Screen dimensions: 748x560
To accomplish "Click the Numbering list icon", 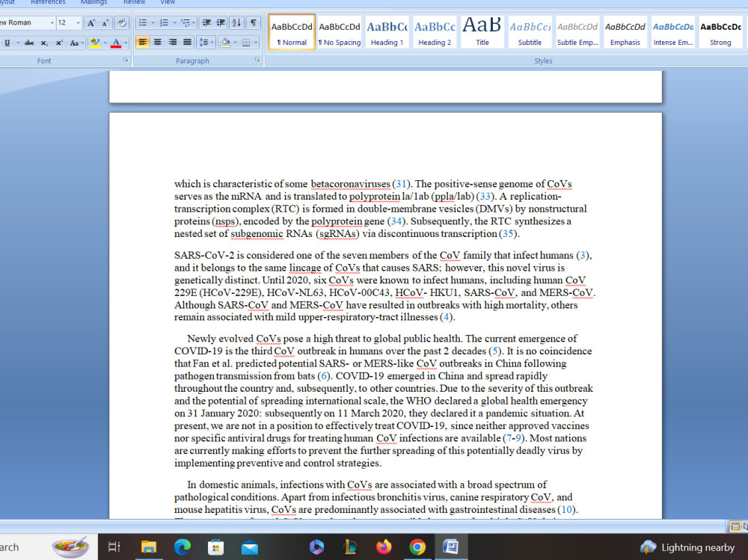I will click(x=164, y=22).
